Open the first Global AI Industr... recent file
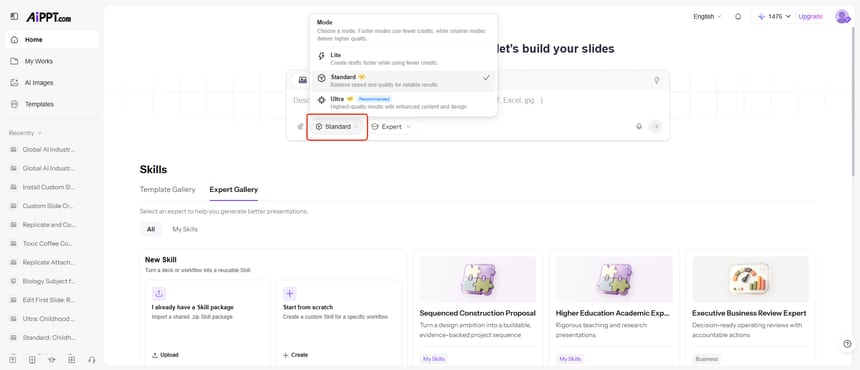 tap(48, 149)
